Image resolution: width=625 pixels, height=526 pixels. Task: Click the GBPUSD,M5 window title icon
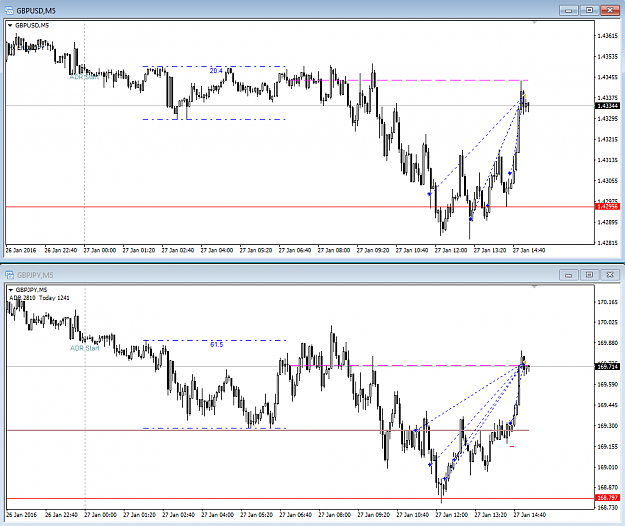[9, 10]
